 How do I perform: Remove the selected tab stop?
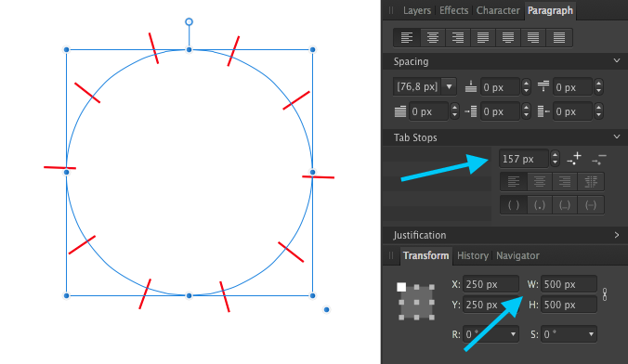click(x=599, y=159)
